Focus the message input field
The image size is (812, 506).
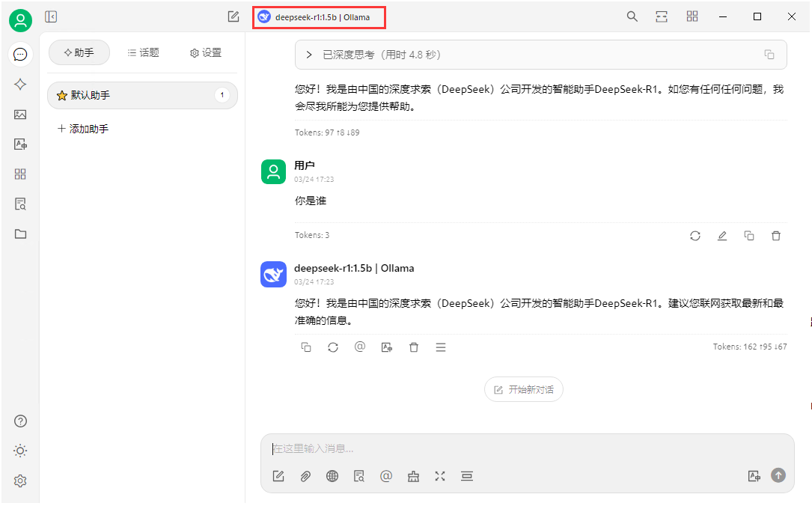(527, 448)
